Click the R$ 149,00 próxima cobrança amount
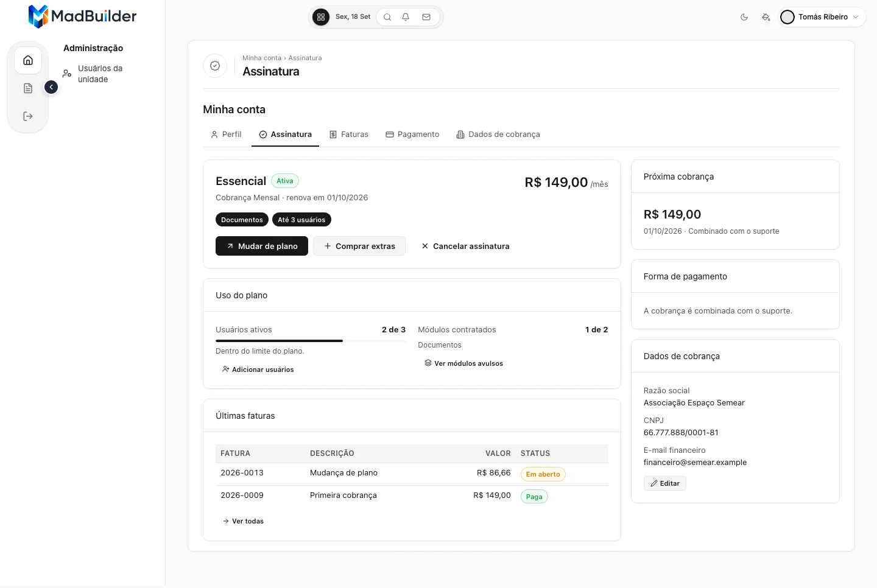Image resolution: width=877 pixels, height=588 pixels. pos(672,214)
